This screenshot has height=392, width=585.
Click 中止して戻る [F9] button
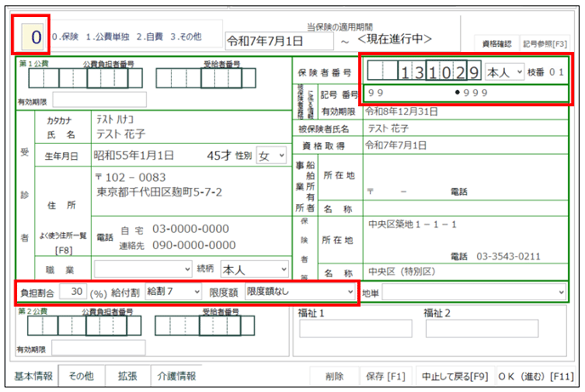click(x=454, y=375)
